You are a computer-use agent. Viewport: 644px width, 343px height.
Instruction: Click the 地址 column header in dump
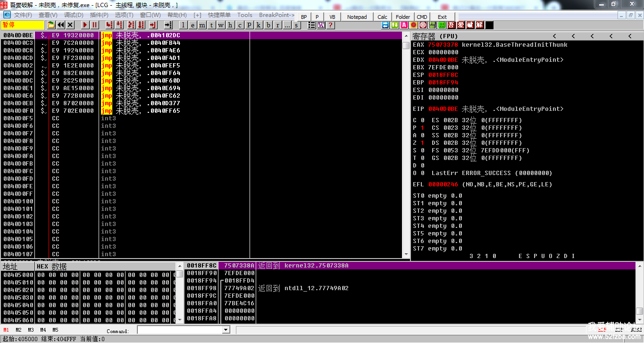click(17, 267)
